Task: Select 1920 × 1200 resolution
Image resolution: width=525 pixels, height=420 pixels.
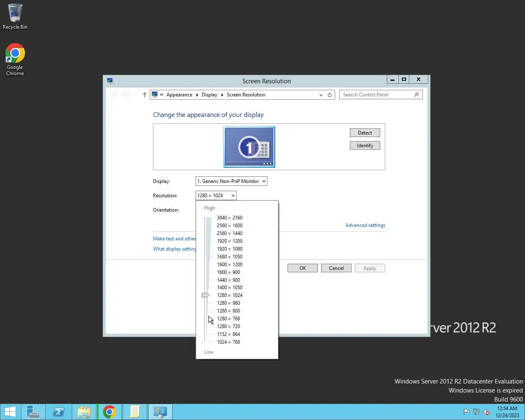Action: coord(230,241)
